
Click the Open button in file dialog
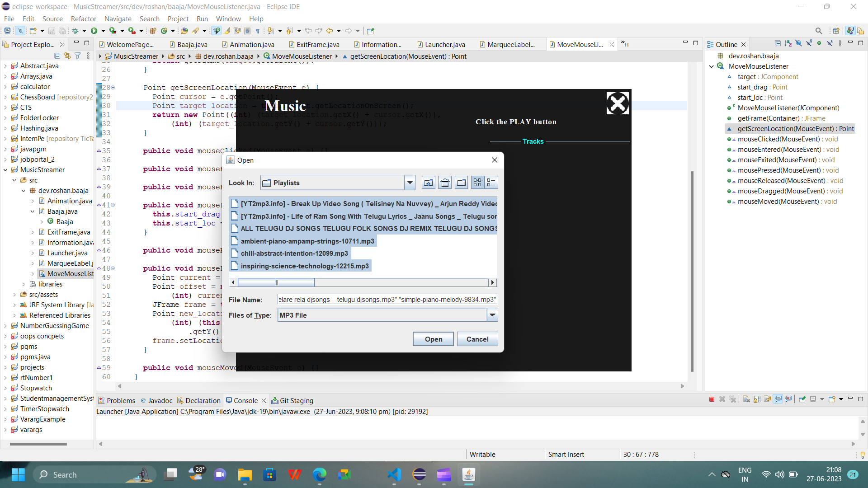(433, 339)
